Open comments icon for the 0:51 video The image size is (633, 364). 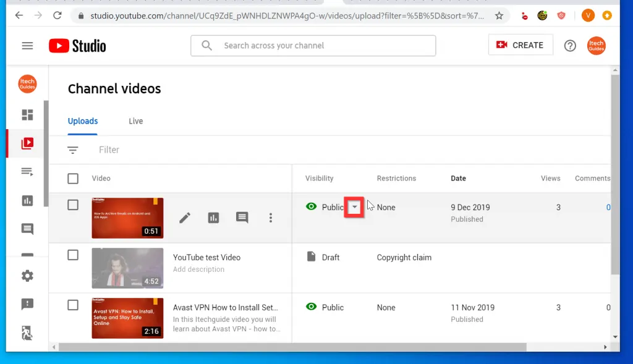click(242, 218)
